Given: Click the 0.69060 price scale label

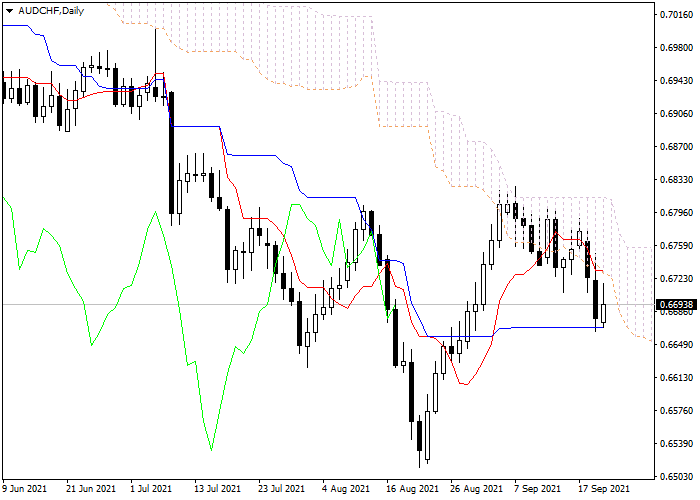Looking at the screenshot, I should (676, 114).
